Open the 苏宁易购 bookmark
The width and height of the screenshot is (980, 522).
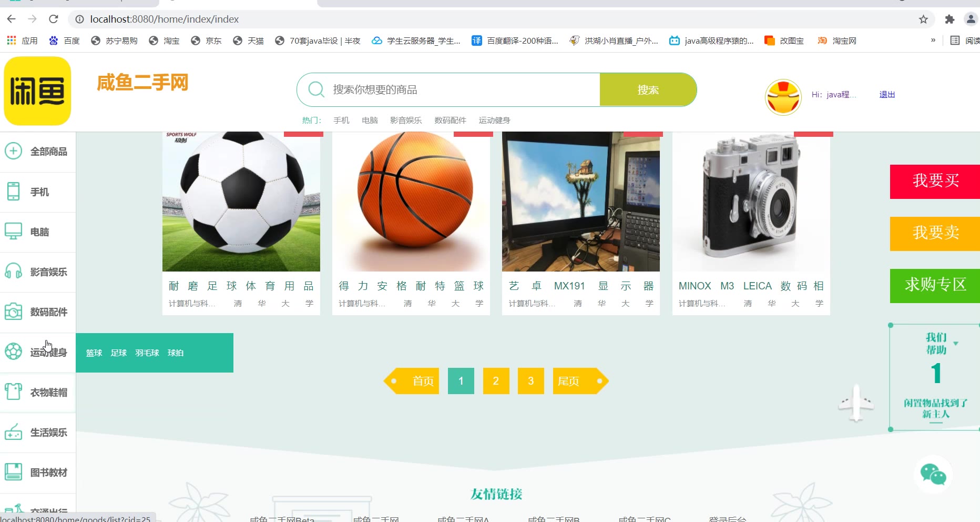click(114, 41)
